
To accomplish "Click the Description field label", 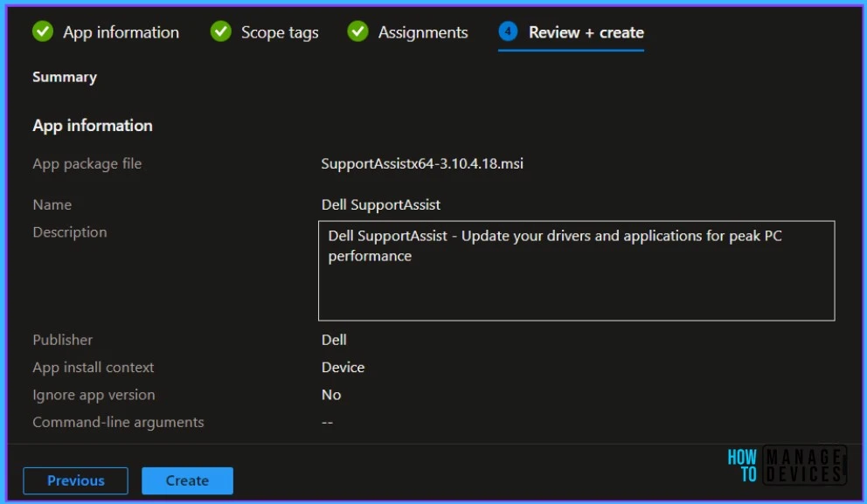I will [x=70, y=232].
